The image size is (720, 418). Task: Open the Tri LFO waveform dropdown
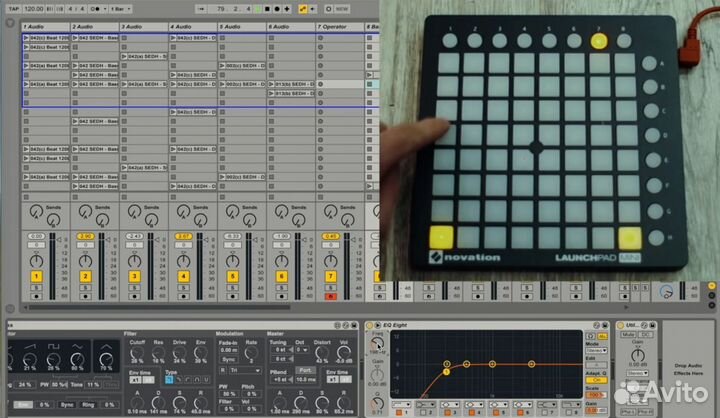[245, 370]
